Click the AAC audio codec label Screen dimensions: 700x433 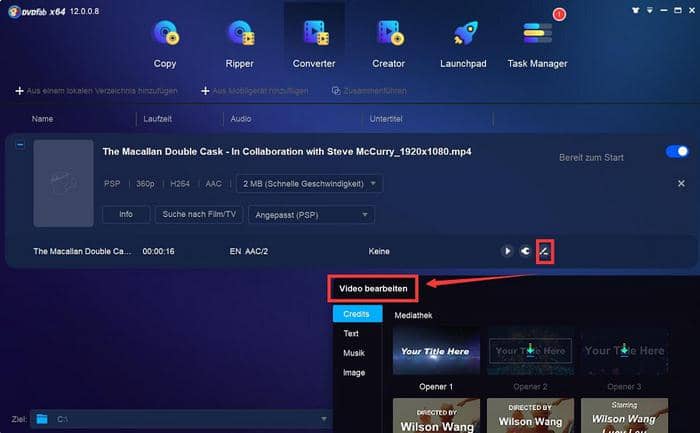click(x=213, y=184)
